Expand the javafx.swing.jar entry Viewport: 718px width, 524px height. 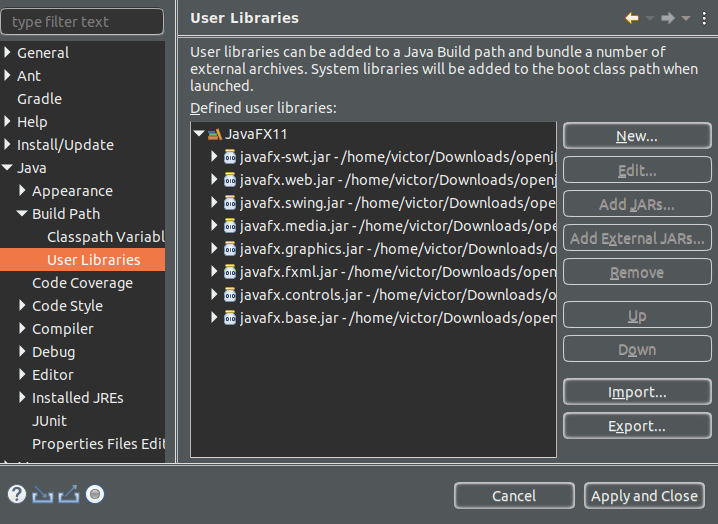coord(214,202)
